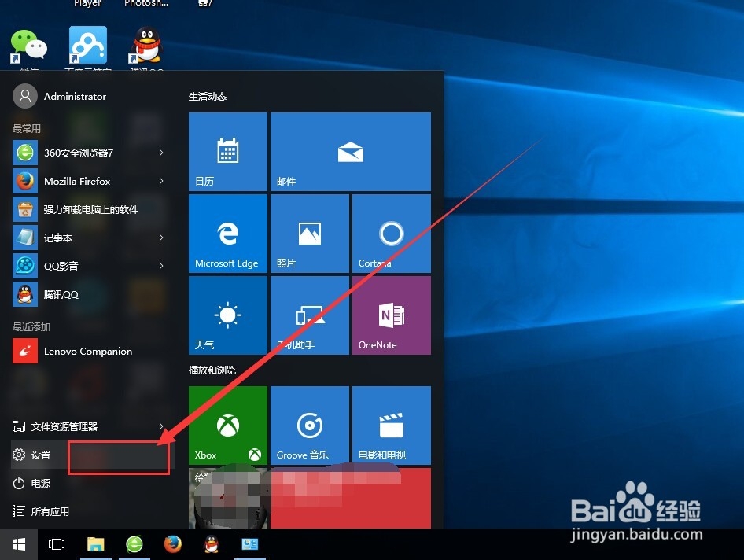744x560 pixels.
Task: Expand the Mozilla Firefox jump list
Action: click(161, 181)
